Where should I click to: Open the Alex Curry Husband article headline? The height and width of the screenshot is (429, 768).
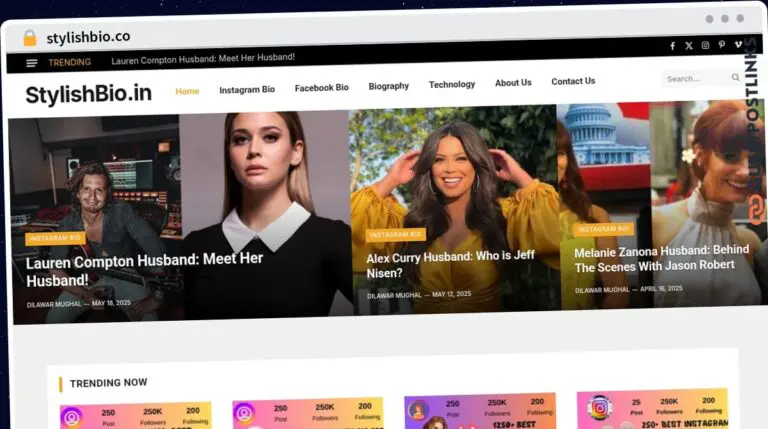450,264
